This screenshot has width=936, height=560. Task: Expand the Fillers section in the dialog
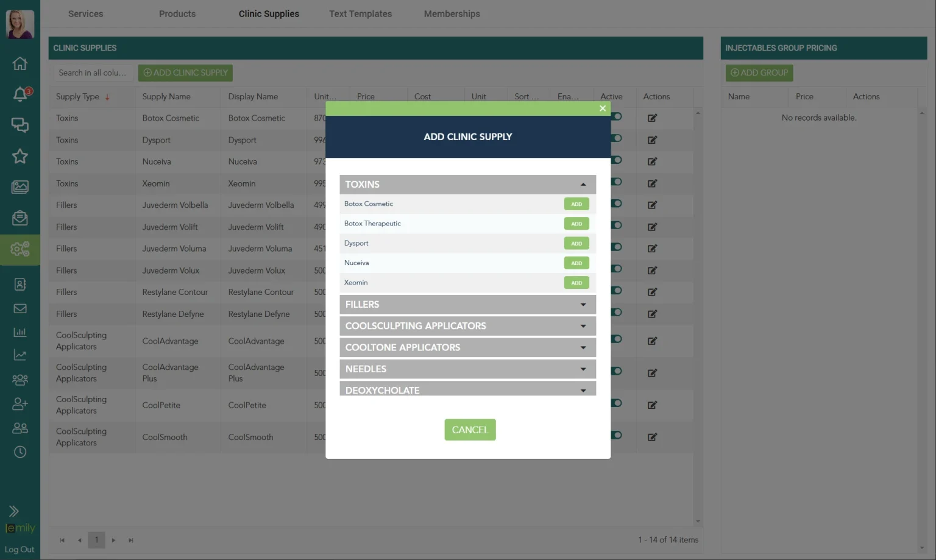(467, 304)
